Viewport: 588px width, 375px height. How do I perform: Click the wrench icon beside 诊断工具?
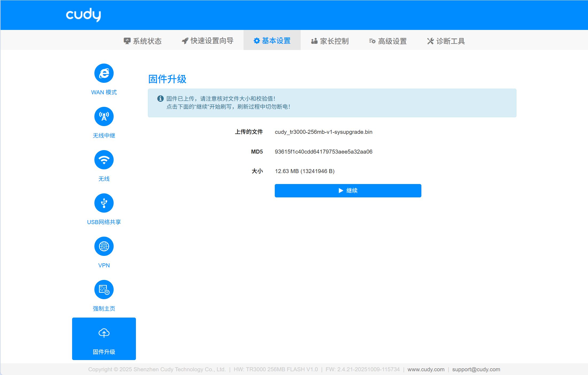(x=430, y=41)
